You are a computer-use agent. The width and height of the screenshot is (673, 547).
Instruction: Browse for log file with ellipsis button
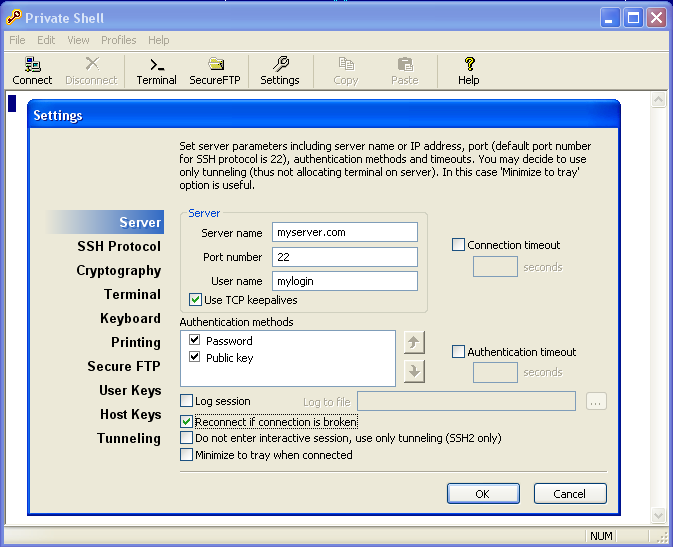click(596, 401)
